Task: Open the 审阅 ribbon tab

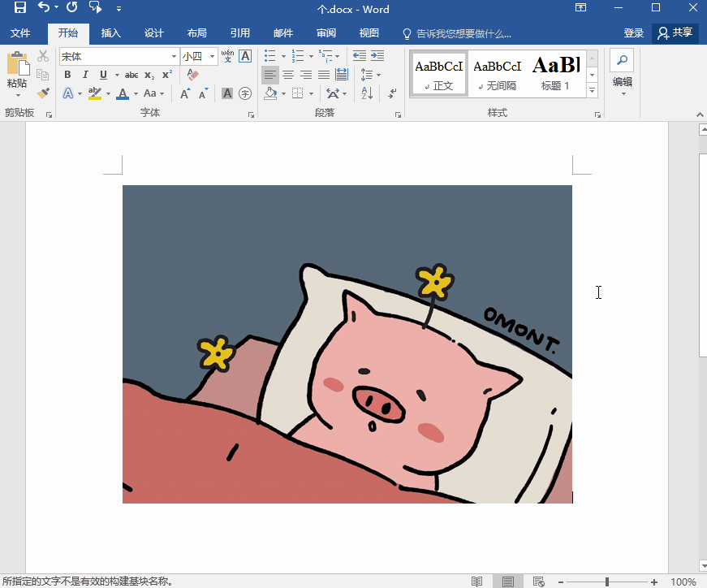Action: coord(326,33)
